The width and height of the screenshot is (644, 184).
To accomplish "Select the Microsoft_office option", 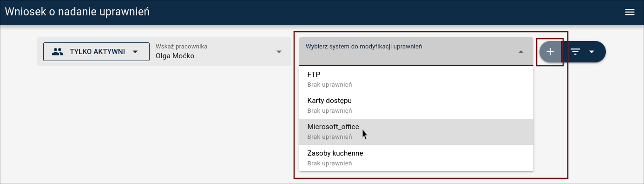I will [x=416, y=132].
